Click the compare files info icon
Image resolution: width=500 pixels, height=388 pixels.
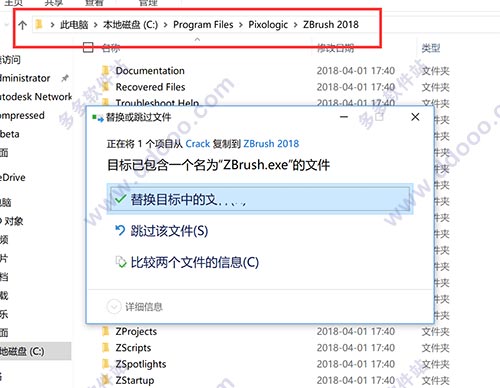pyautogui.click(x=121, y=262)
